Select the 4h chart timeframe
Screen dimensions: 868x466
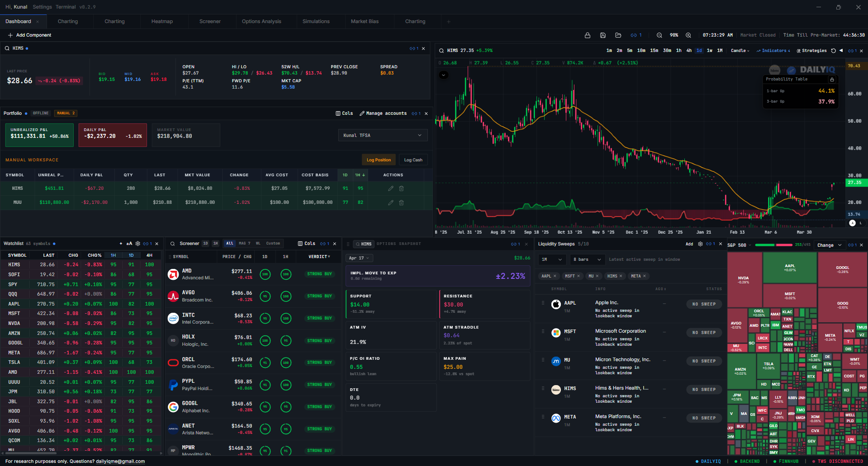coord(689,51)
